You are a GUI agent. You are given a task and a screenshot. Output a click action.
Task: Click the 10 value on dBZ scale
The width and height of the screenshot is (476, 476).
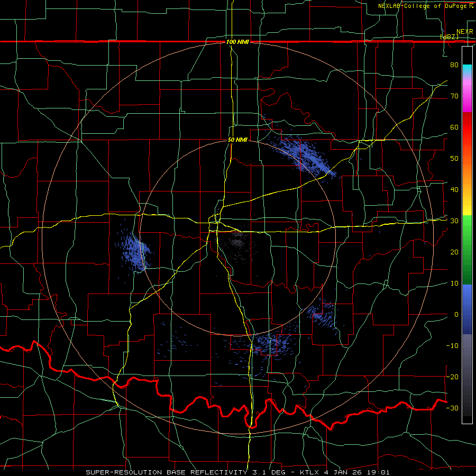click(x=454, y=283)
